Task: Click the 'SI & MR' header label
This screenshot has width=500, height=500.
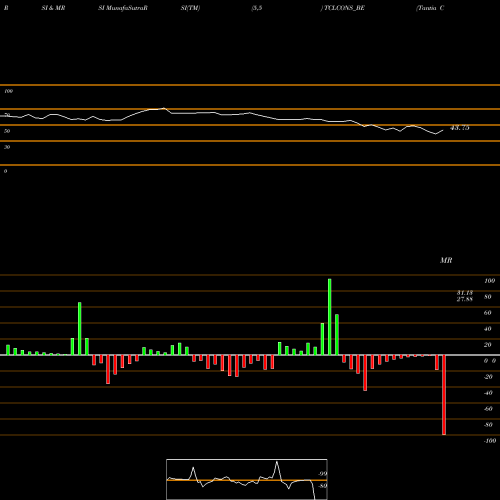Action: tap(53, 8)
